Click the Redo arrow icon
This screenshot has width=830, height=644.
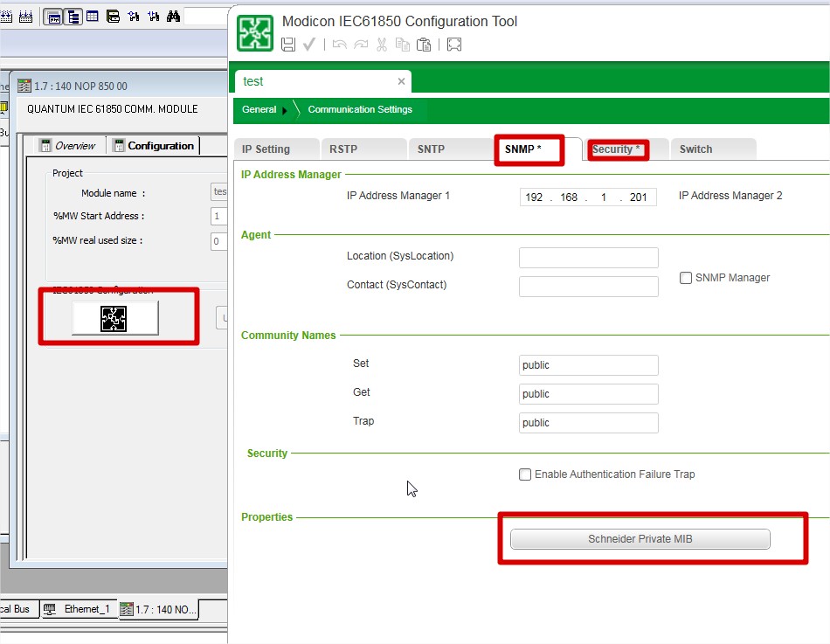[x=361, y=45]
